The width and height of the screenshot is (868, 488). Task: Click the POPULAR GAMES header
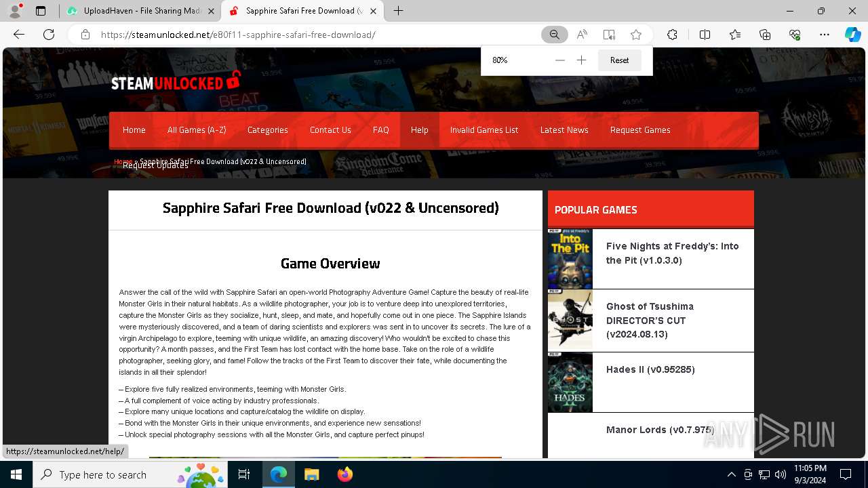(595, 210)
